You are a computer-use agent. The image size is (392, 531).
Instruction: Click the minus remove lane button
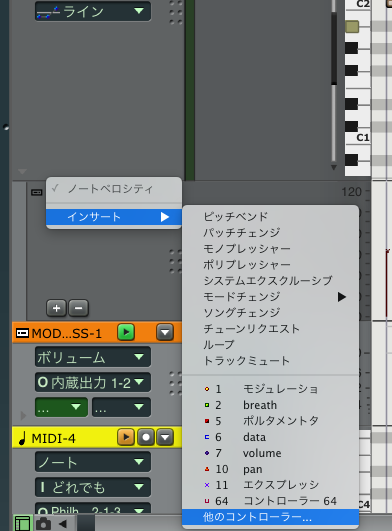[79, 308]
